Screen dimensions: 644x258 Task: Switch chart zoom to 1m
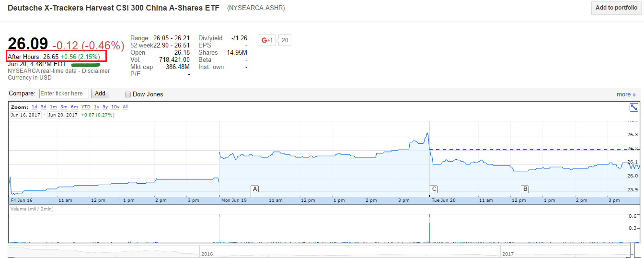[53, 107]
